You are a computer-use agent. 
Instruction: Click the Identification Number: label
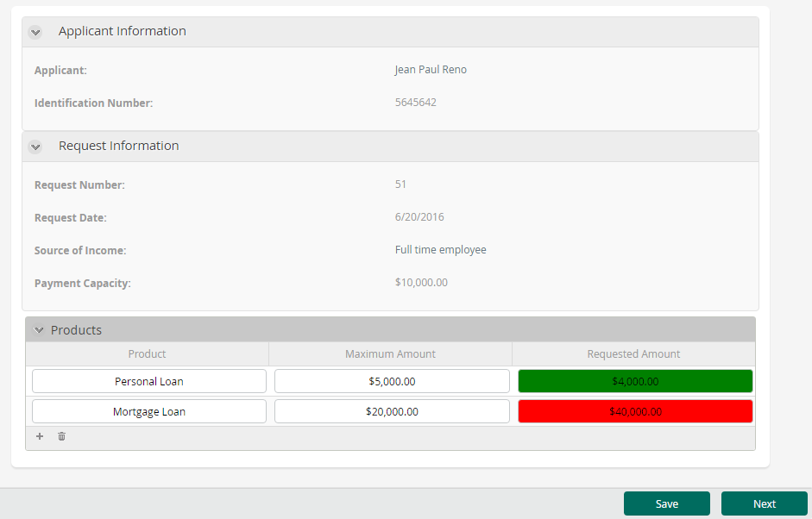[94, 103]
